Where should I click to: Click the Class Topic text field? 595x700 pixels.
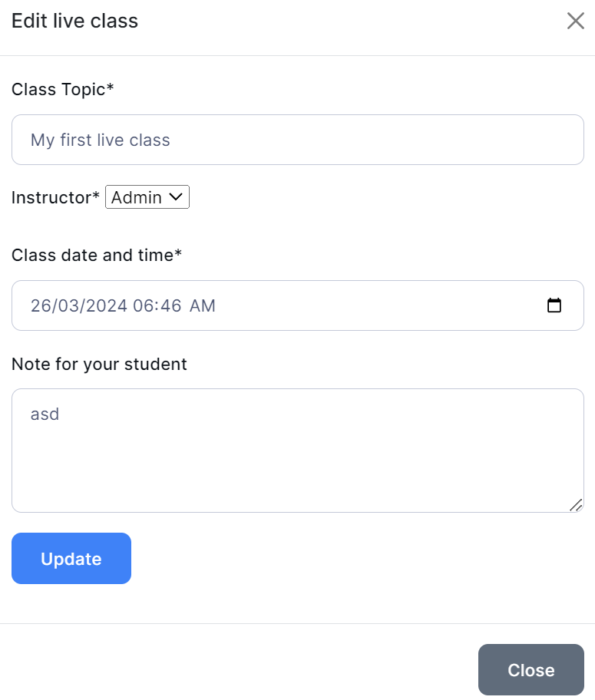pos(298,140)
